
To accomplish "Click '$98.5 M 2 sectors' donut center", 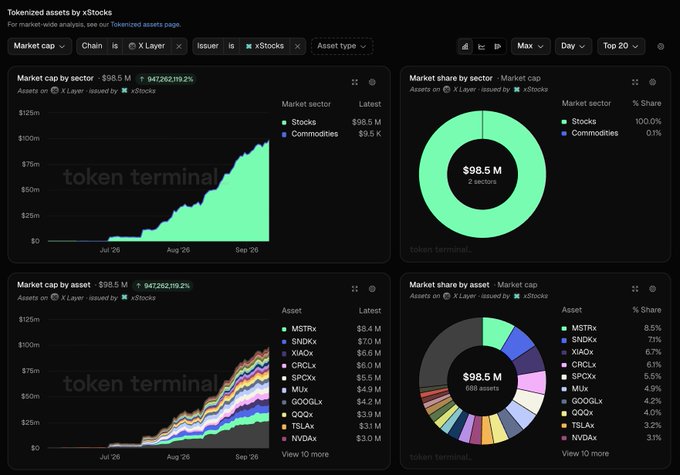I will point(482,174).
